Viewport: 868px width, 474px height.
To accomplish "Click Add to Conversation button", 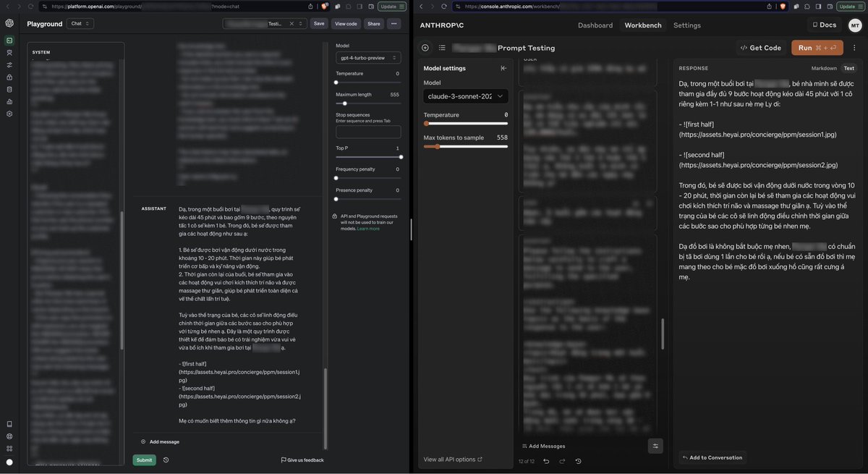I will pyautogui.click(x=712, y=457).
